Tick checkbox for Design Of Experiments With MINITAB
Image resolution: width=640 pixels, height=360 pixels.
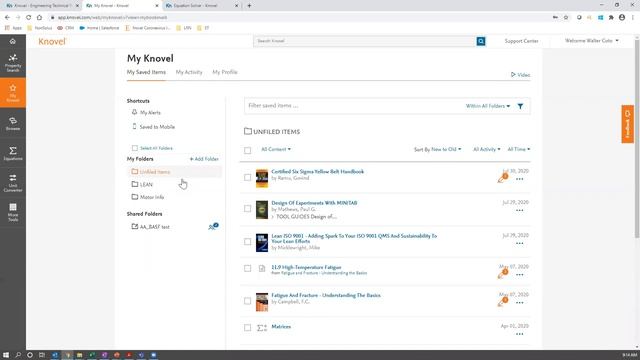(x=247, y=209)
